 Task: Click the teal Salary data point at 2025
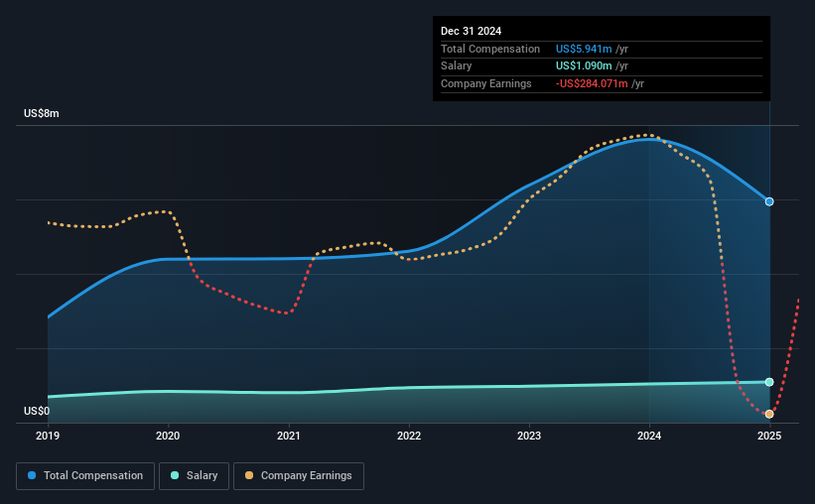769,382
